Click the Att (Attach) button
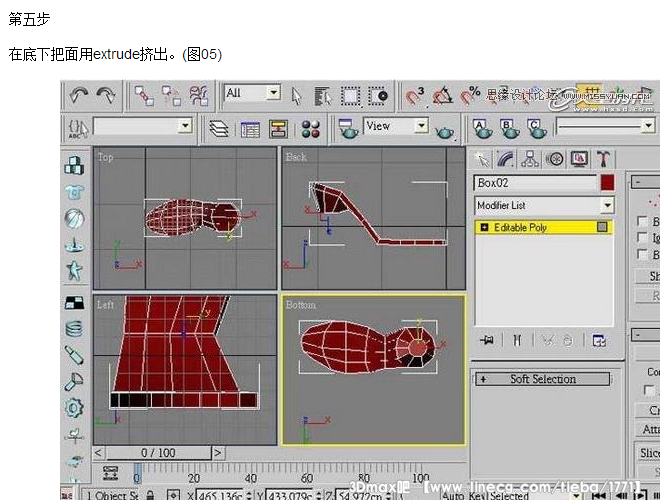This screenshot has height=504, width=670. [x=649, y=429]
